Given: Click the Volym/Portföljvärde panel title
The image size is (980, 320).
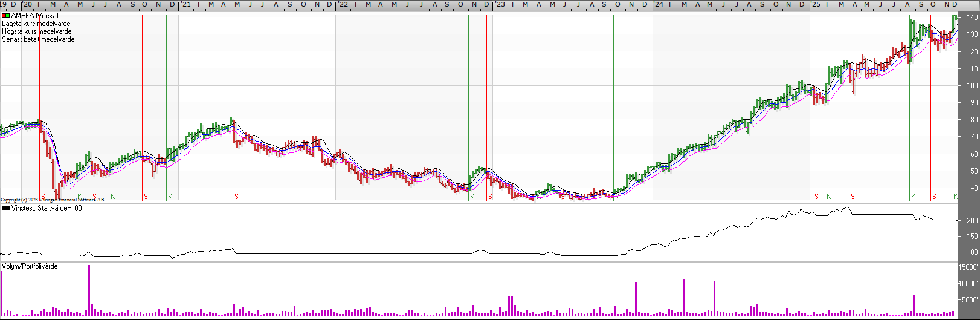Looking at the screenshot, I should pos(30,266).
